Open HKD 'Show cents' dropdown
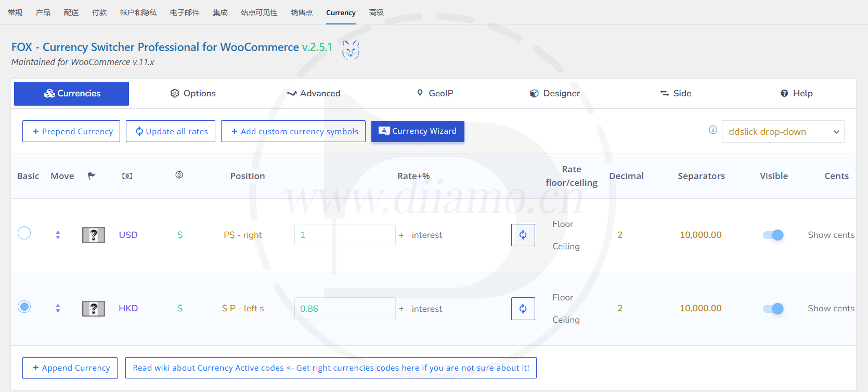Image resolution: width=868 pixels, height=392 pixels. pos(831,308)
